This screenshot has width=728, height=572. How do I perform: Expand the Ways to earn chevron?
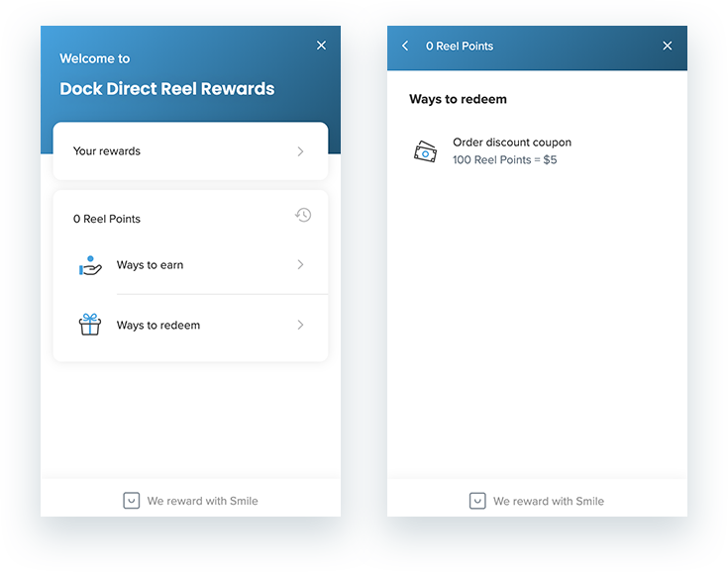(x=300, y=265)
